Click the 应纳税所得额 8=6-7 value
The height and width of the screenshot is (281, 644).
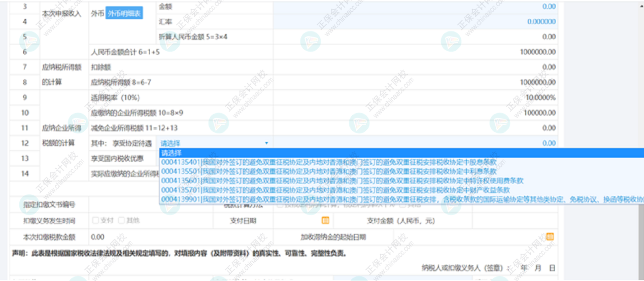tap(537, 82)
